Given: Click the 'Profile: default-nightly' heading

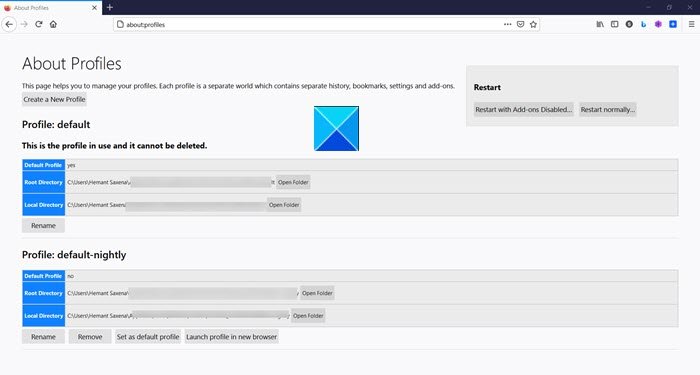Looking at the screenshot, I should coord(74,255).
